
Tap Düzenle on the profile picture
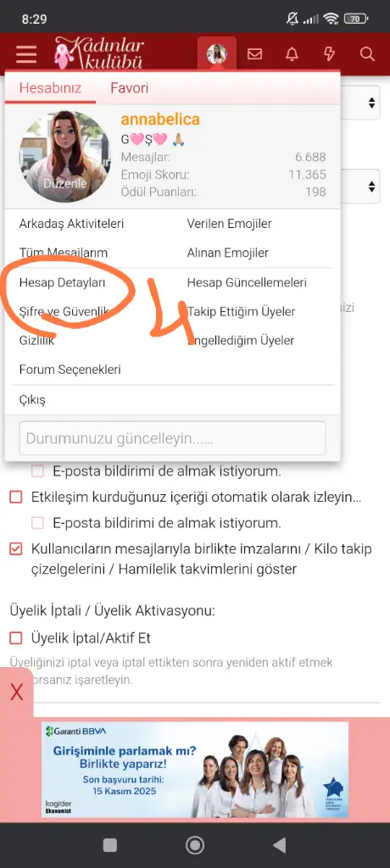coord(64,183)
